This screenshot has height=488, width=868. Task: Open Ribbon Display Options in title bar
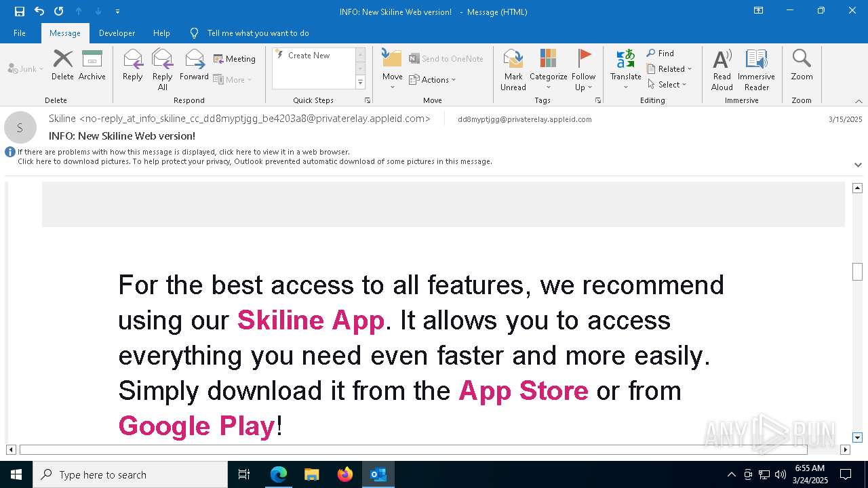click(x=758, y=11)
